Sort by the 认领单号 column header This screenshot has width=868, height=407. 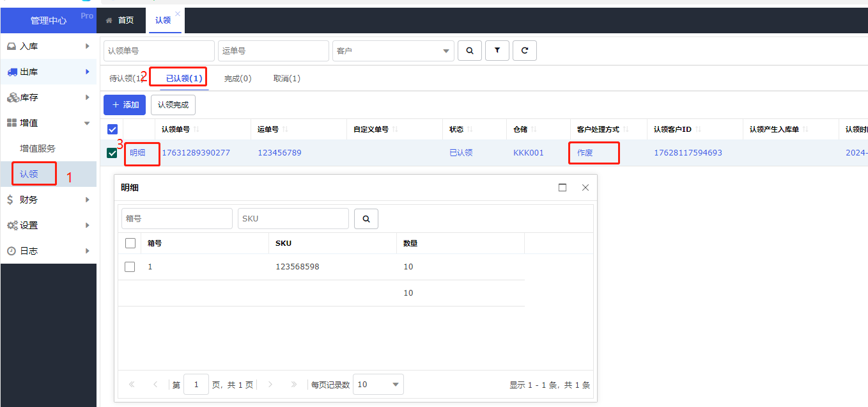(x=176, y=129)
